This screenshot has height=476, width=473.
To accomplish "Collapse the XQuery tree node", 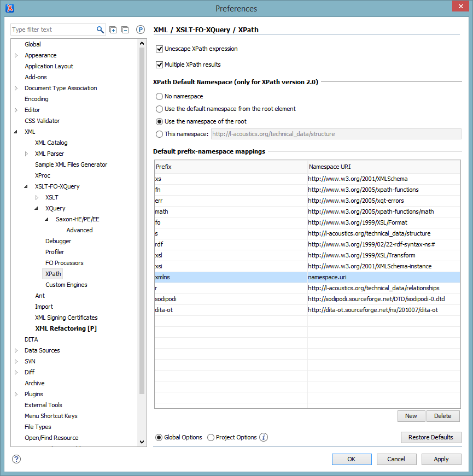I will point(37,208).
